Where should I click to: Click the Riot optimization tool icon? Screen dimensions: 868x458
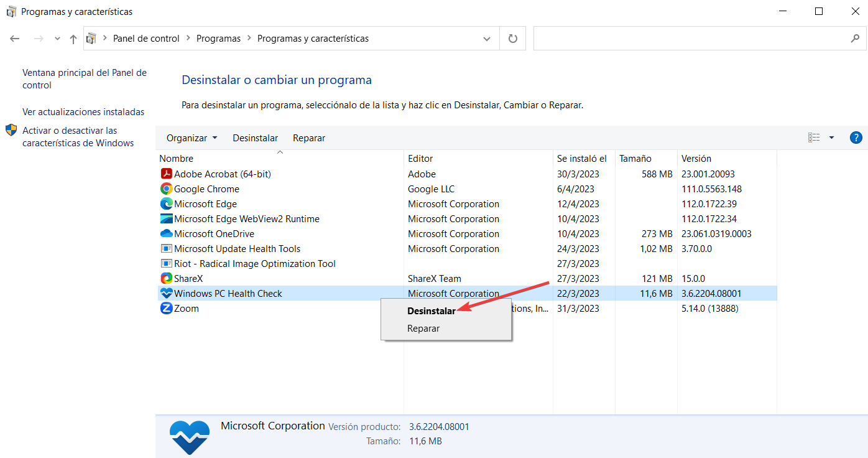click(x=166, y=264)
